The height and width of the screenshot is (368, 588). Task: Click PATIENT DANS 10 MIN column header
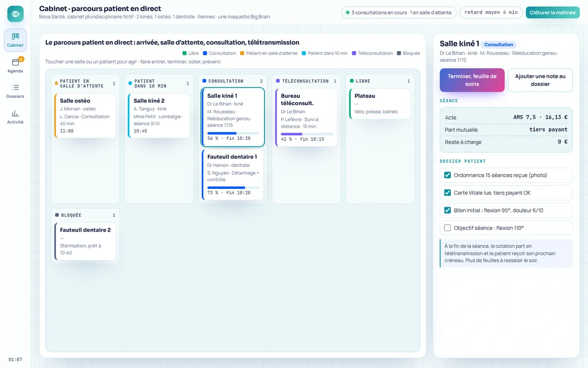pyautogui.click(x=159, y=83)
